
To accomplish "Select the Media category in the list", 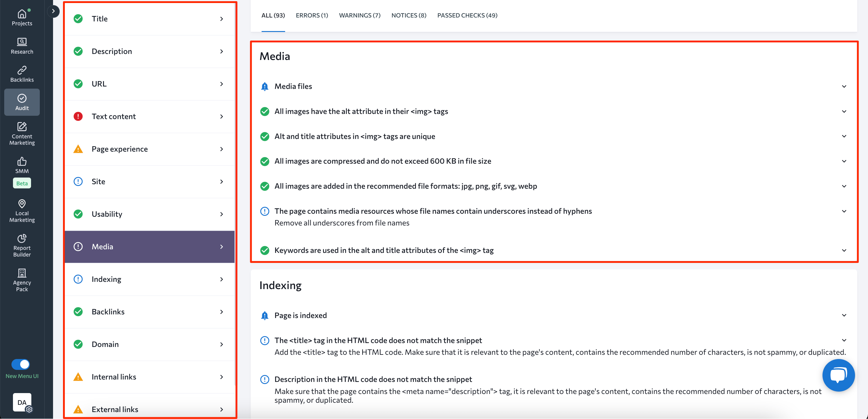I will [149, 247].
